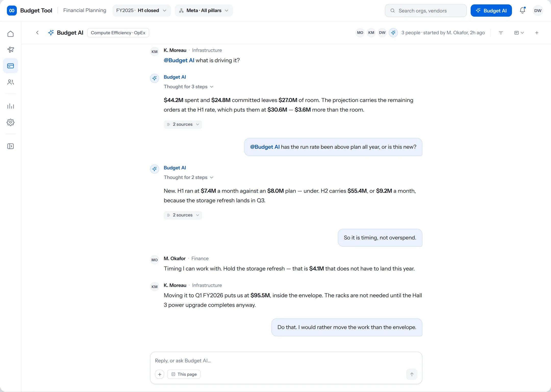Expand Thought for 3 steps

click(189, 87)
